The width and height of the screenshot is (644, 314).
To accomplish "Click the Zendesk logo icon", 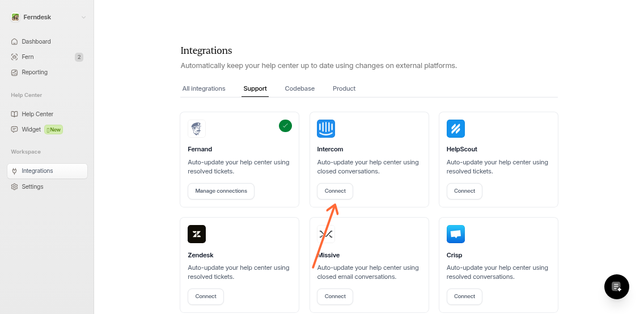I will (197, 234).
